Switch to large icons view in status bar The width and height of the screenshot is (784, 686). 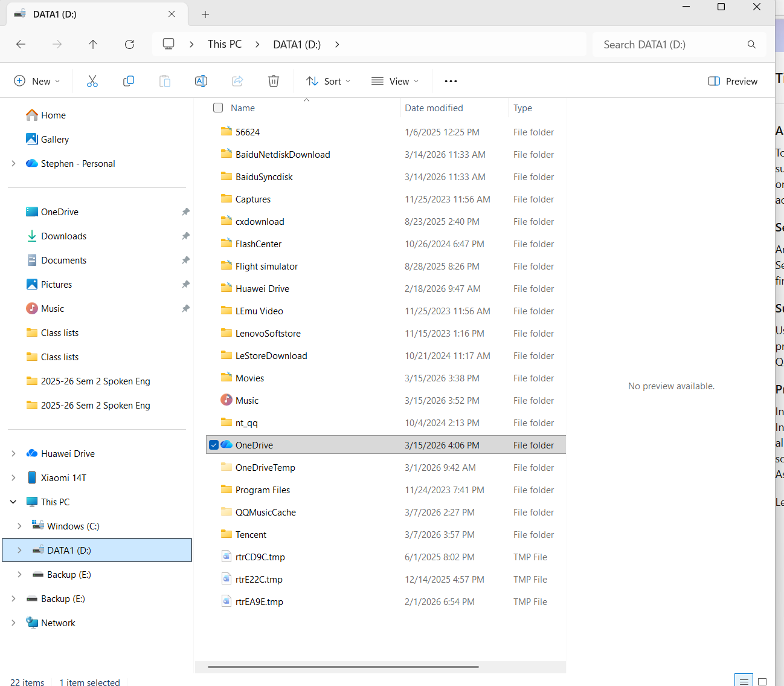coord(762,681)
